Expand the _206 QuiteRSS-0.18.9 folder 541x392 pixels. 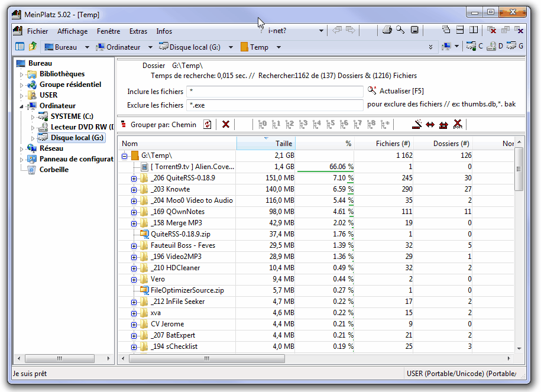click(x=134, y=179)
